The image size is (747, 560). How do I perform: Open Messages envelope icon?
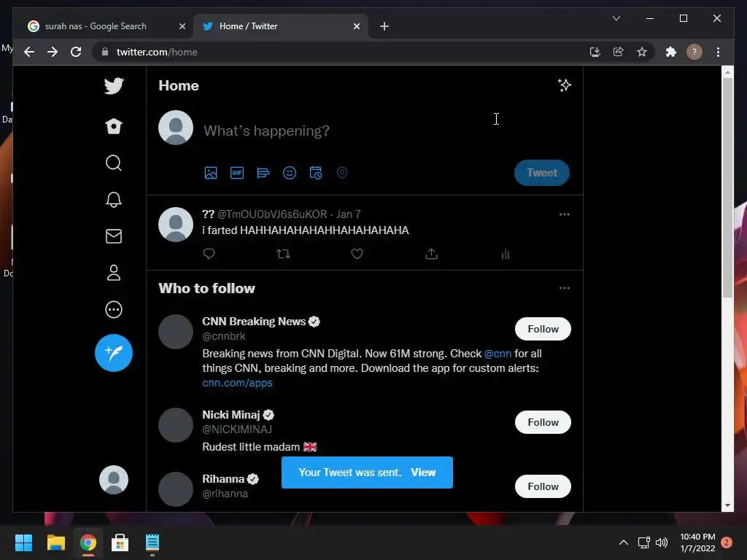click(x=114, y=236)
